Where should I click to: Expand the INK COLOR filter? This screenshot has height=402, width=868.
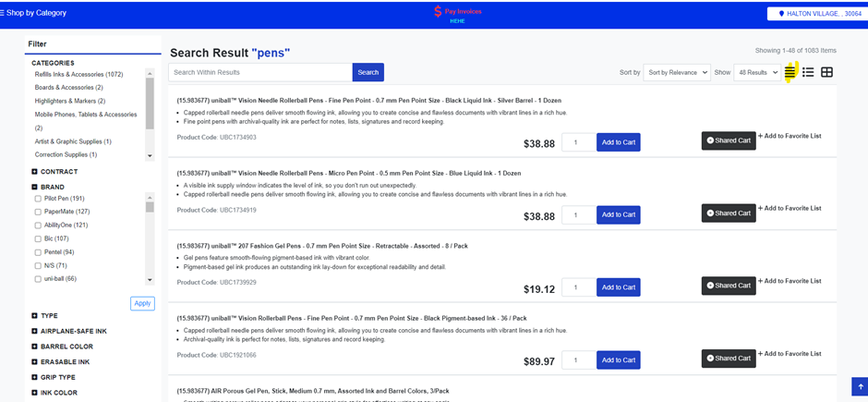(x=34, y=393)
